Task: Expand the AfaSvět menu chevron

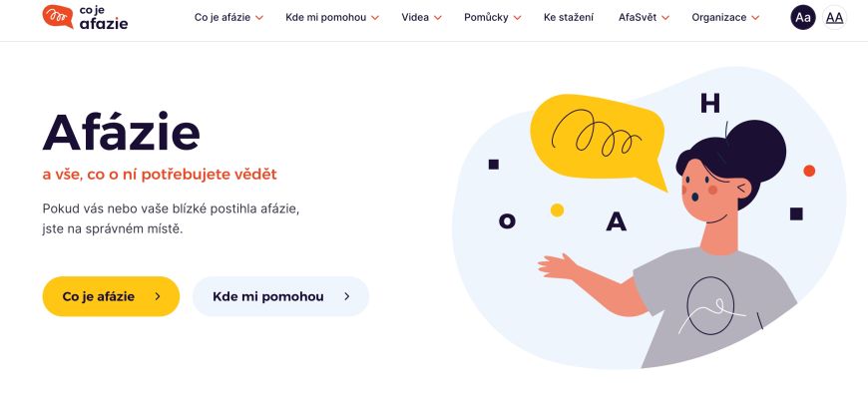Action: coord(665,18)
